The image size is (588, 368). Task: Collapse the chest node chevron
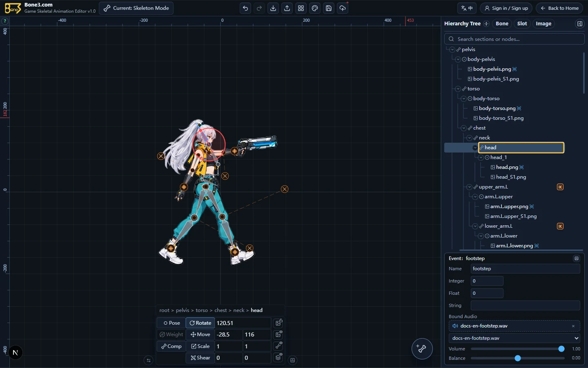tap(463, 128)
